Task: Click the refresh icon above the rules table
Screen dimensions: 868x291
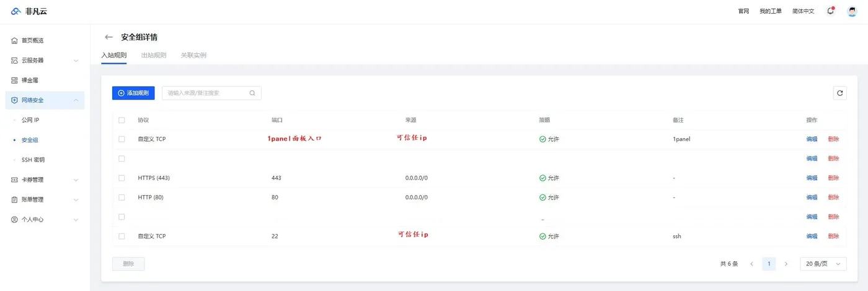Action: [839, 93]
